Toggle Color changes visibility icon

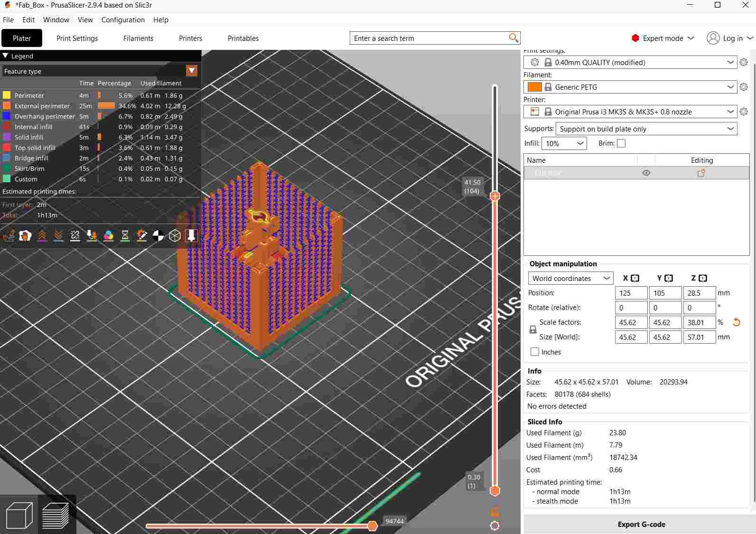(108, 235)
